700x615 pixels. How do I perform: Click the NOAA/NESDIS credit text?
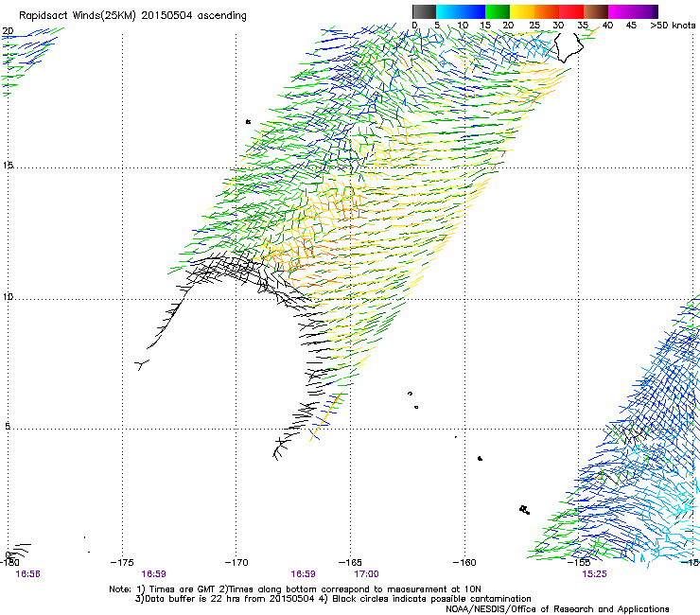point(557,609)
